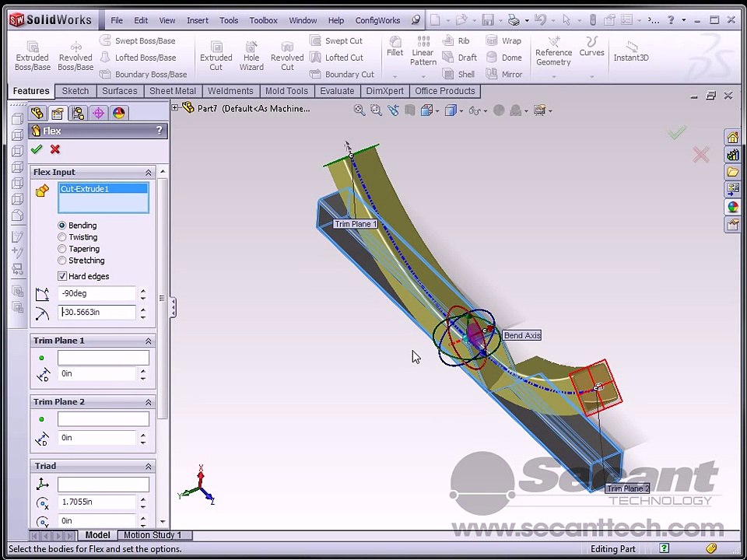This screenshot has height=560, width=747.
Task: Select the Lofted Cut tool
Action: 336,58
